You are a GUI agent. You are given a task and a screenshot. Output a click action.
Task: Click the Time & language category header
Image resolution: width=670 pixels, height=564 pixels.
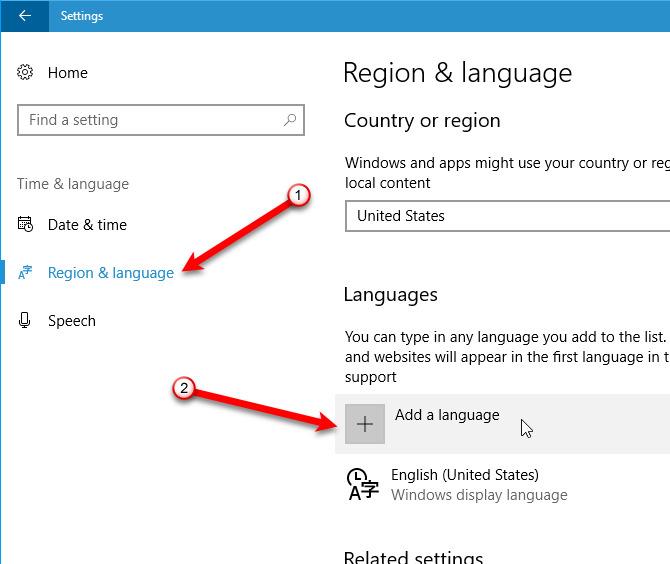pos(73,184)
